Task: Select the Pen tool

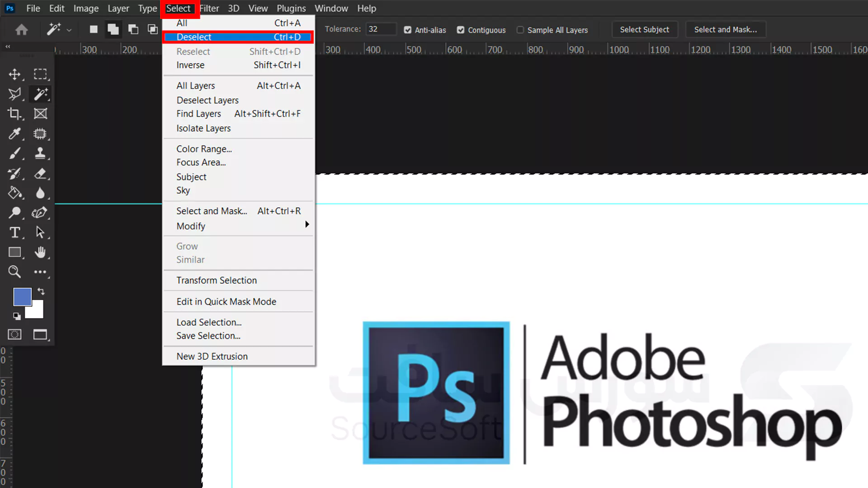Action: pos(40,212)
